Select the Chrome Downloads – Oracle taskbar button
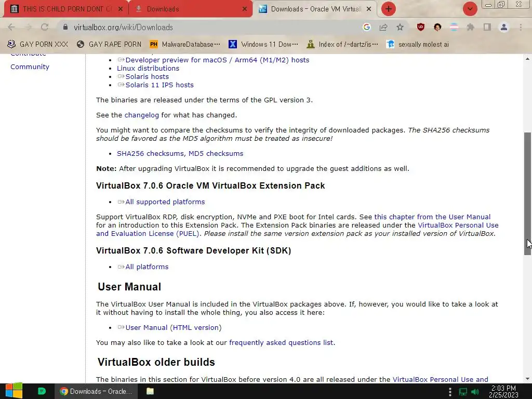This screenshot has width=532, height=399. coord(96,391)
